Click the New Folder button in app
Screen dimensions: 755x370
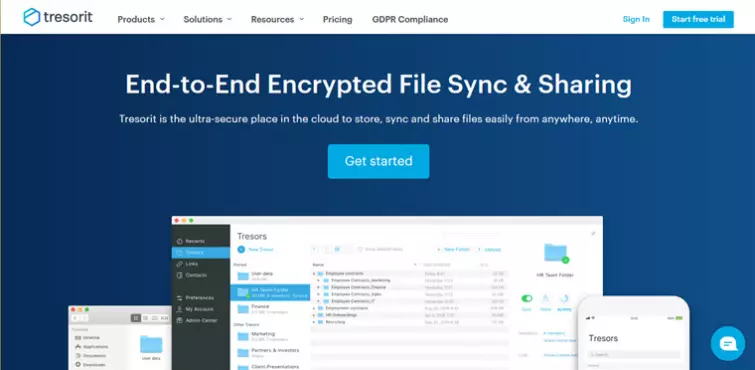click(453, 249)
